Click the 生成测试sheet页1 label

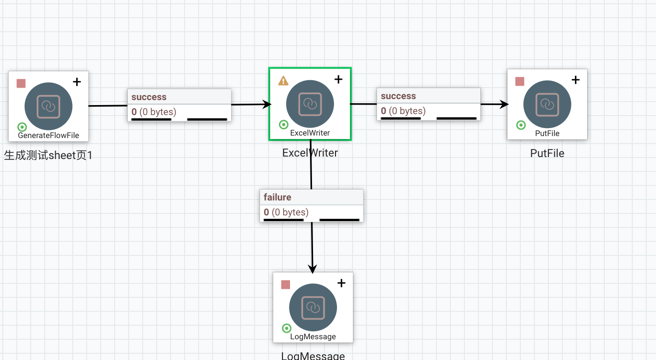(x=48, y=155)
